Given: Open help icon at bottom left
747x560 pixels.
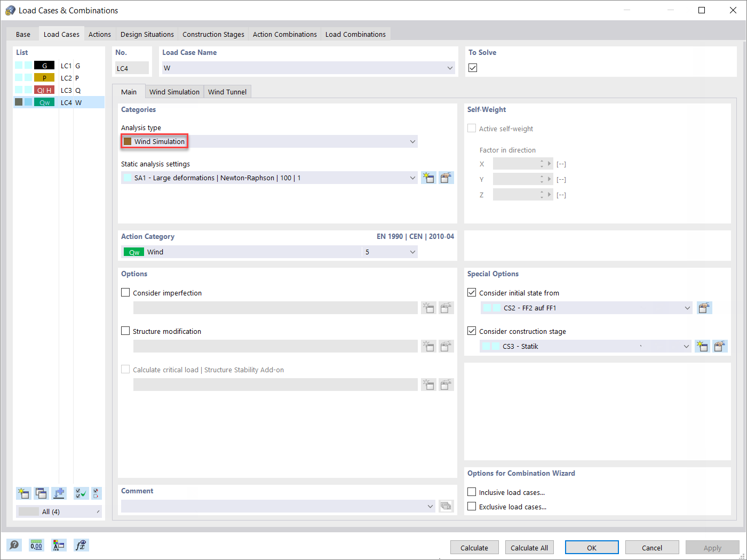Looking at the screenshot, I should click(14, 545).
